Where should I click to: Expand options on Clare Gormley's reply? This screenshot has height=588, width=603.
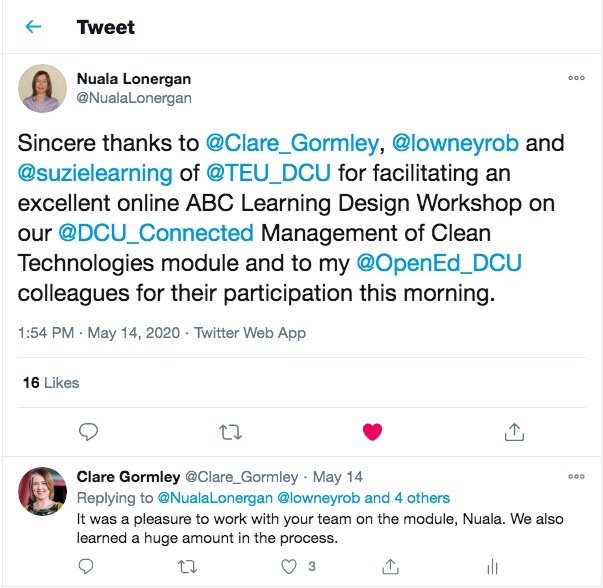576,477
